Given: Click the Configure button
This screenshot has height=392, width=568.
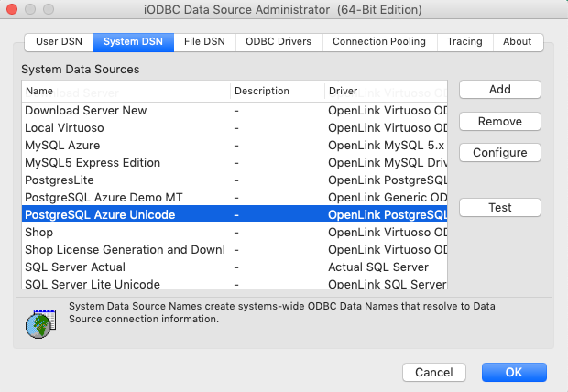Looking at the screenshot, I should point(499,152).
